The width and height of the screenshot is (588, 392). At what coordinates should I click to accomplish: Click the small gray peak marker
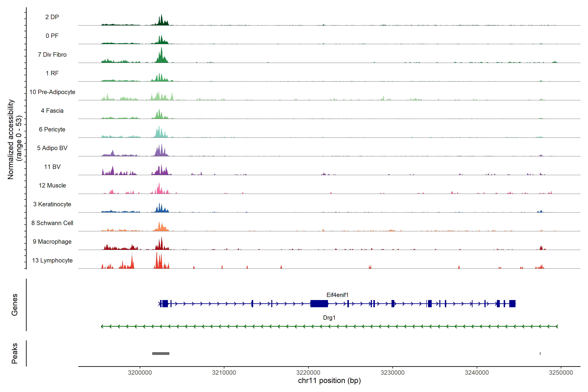[540, 353]
